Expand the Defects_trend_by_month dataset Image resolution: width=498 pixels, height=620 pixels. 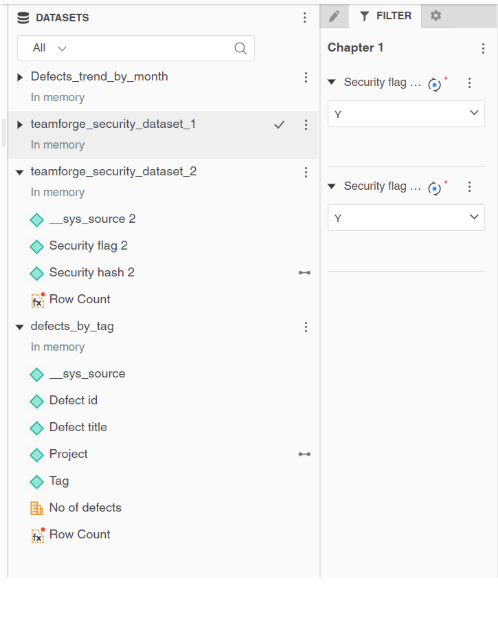[20, 78]
